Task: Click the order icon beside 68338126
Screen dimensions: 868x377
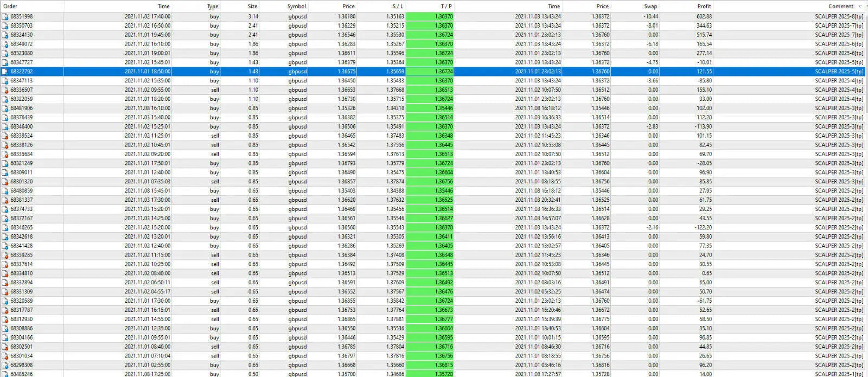Action: [5, 145]
